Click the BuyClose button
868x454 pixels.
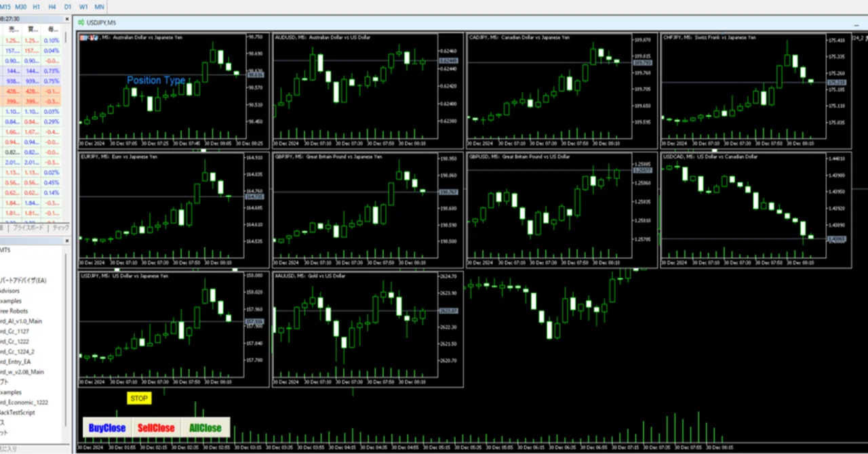click(x=107, y=428)
